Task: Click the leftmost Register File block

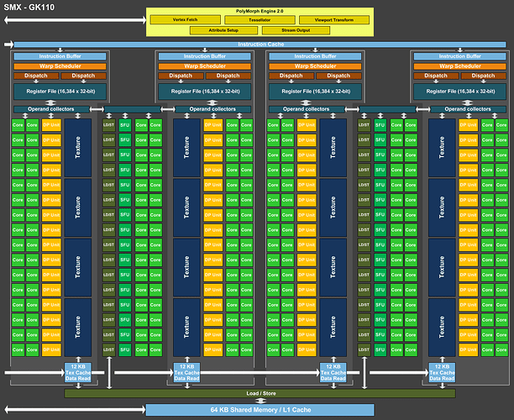Action: coord(58,91)
